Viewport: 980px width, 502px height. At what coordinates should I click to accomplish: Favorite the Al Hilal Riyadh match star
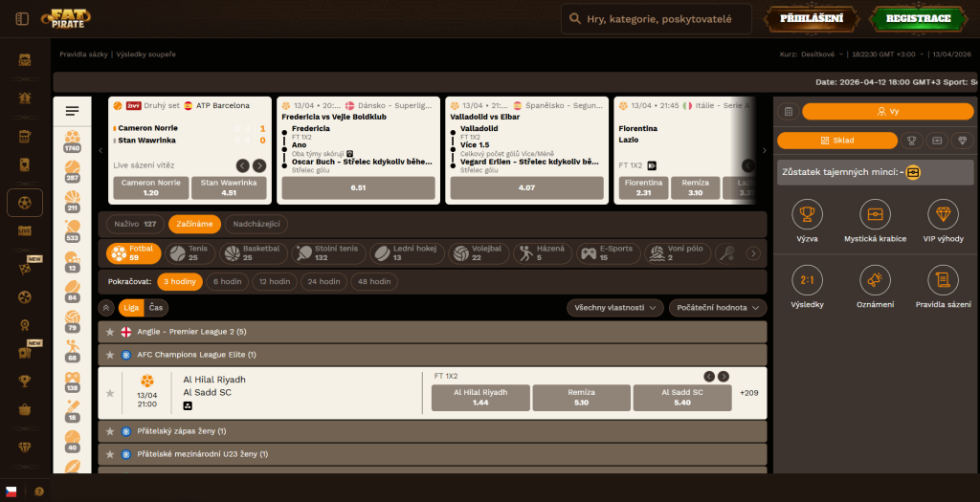pyautogui.click(x=110, y=393)
